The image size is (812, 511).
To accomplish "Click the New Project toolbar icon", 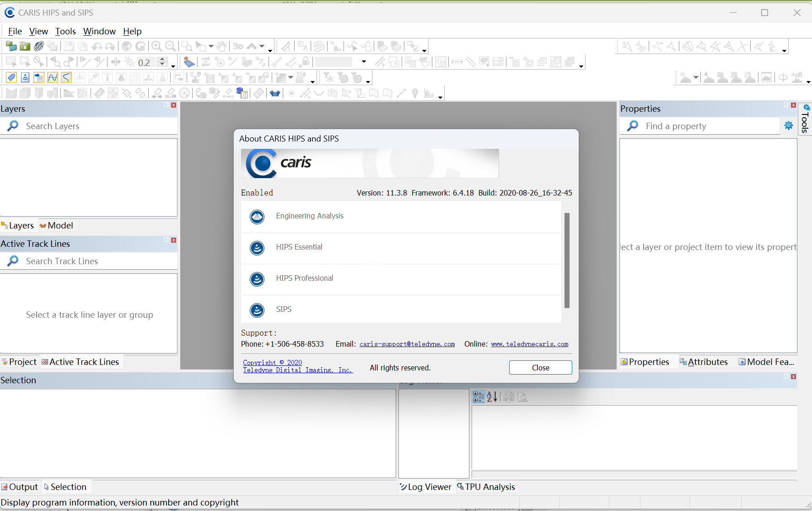I will click(x=11, y=46).
